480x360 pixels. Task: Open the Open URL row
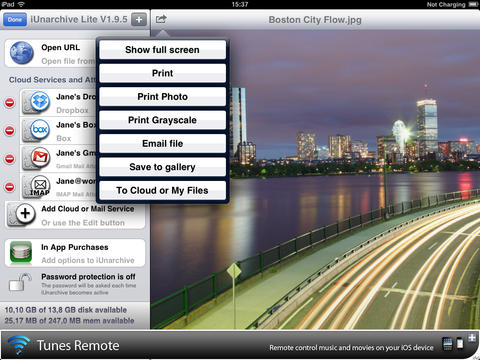point(51,53)
